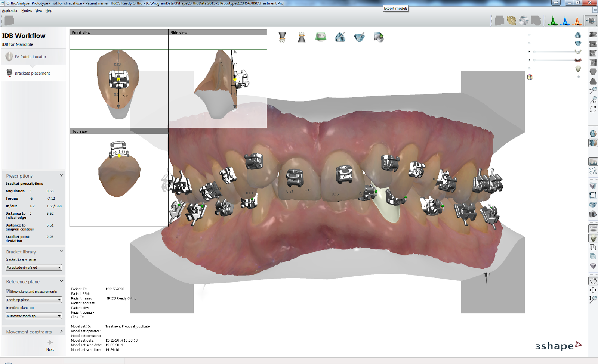Click the Top view panel header

tap(119, 131)
